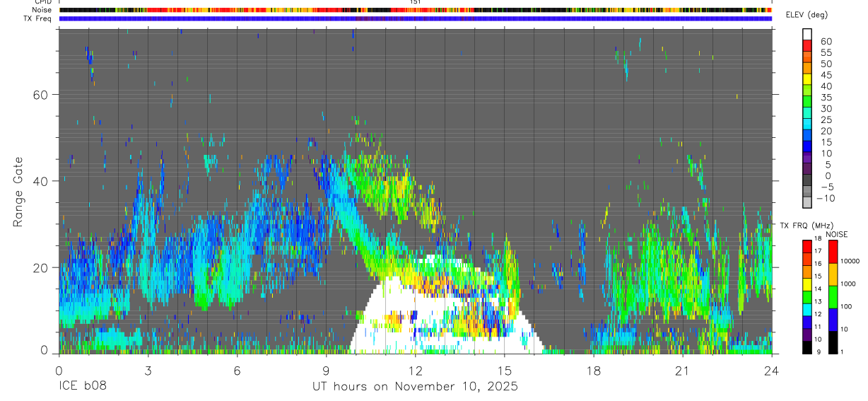This screenshot has width=868, height=401.
Task: Click the '12' hour tick label on x-axis
Action: [416, 370]
